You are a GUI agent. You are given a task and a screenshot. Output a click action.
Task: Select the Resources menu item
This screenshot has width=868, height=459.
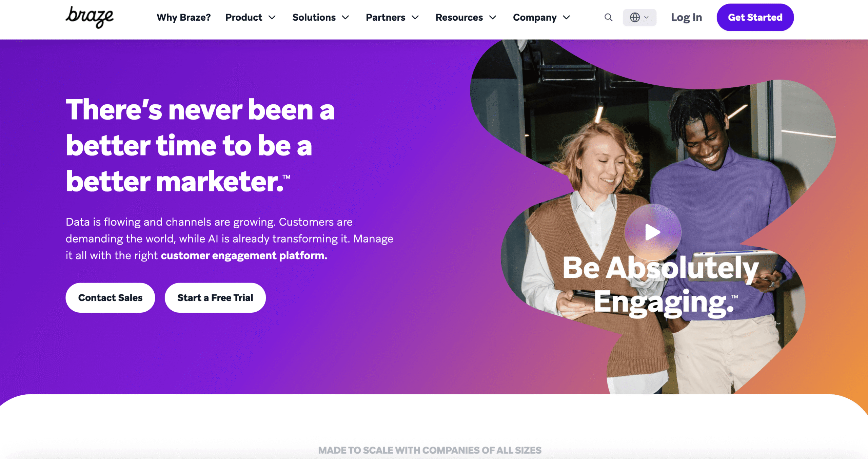(x=459, y=17)
